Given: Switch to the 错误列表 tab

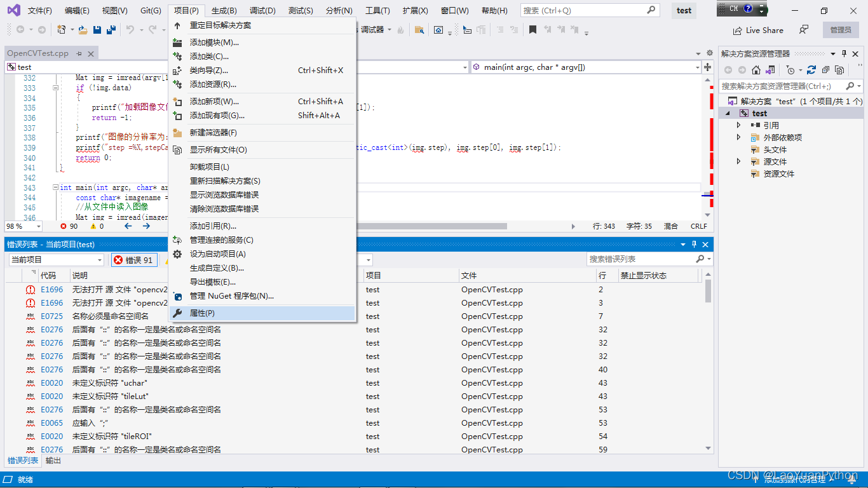Looking at the screenshot, I should click(23, 461).
